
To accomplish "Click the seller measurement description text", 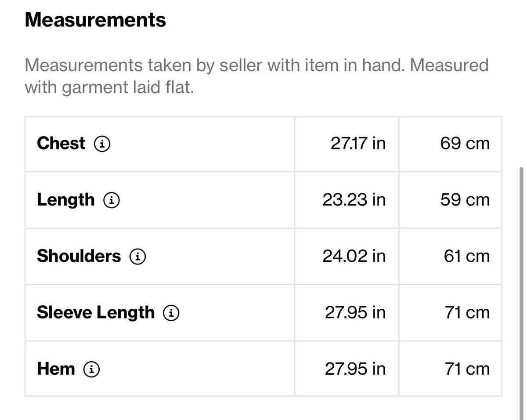I will [x=256, y=76].
